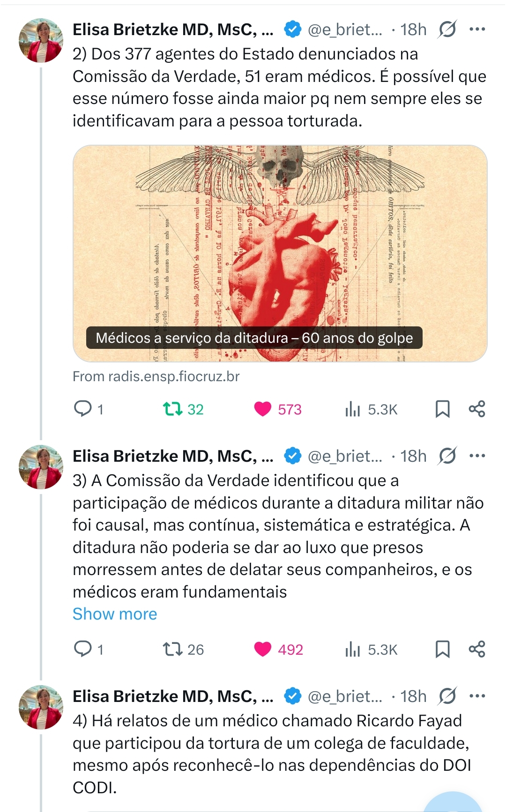
Task: Open the 'Médicos a serviço da ditadura' article card
Action: [x=280, y=253]
